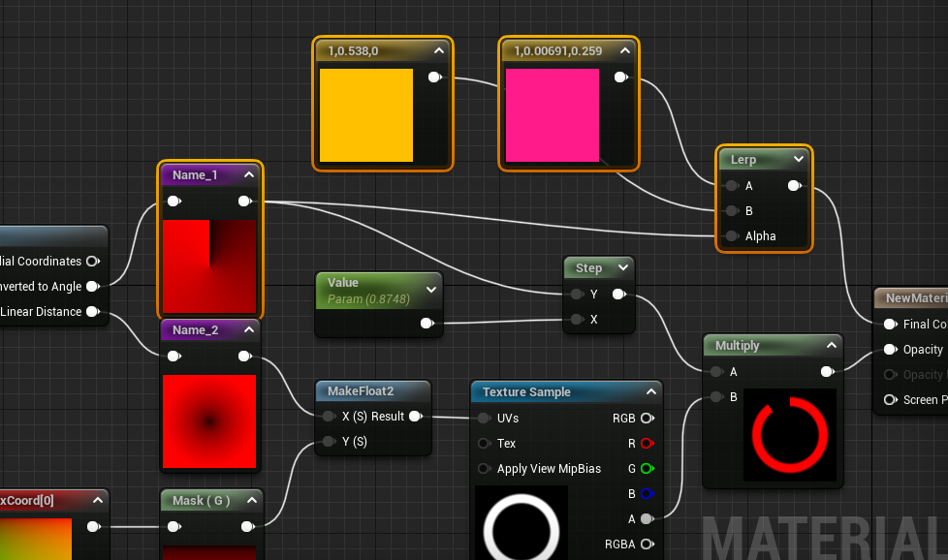948x560 pixels.
Task: Select the Name_1 node preview image
Action: pos(209,266)
